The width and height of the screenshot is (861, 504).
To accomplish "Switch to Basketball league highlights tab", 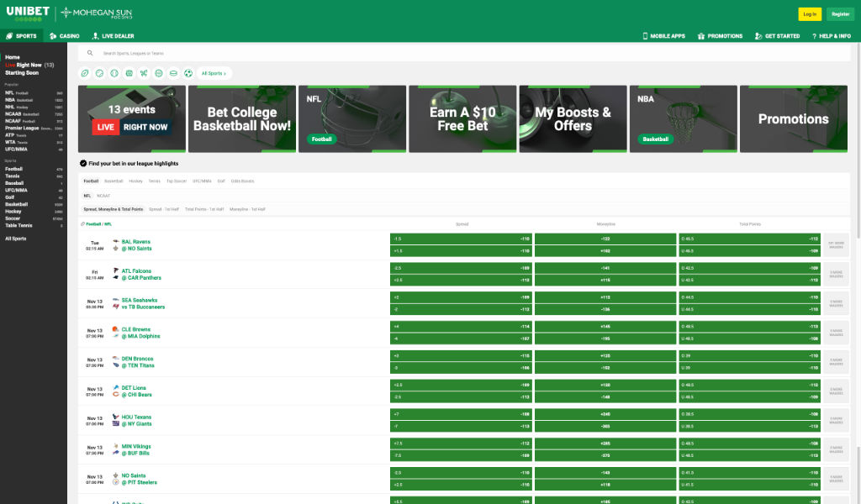I will (x=114, y=181).
